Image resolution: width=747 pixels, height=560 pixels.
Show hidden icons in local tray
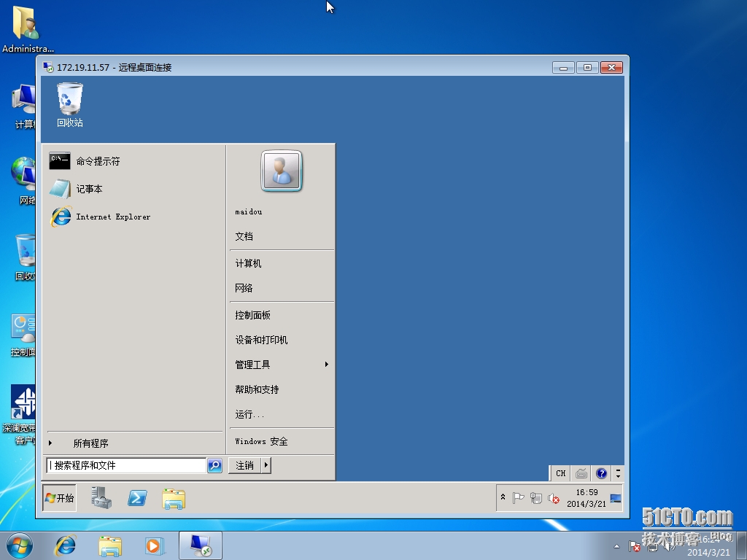click(x=616, y=546)
